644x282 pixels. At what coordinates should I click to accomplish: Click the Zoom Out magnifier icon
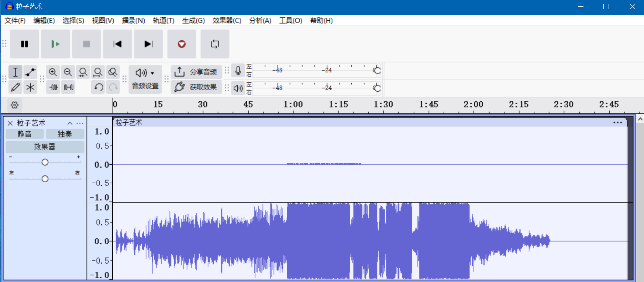pyautogui.click(x=68, y=72)
